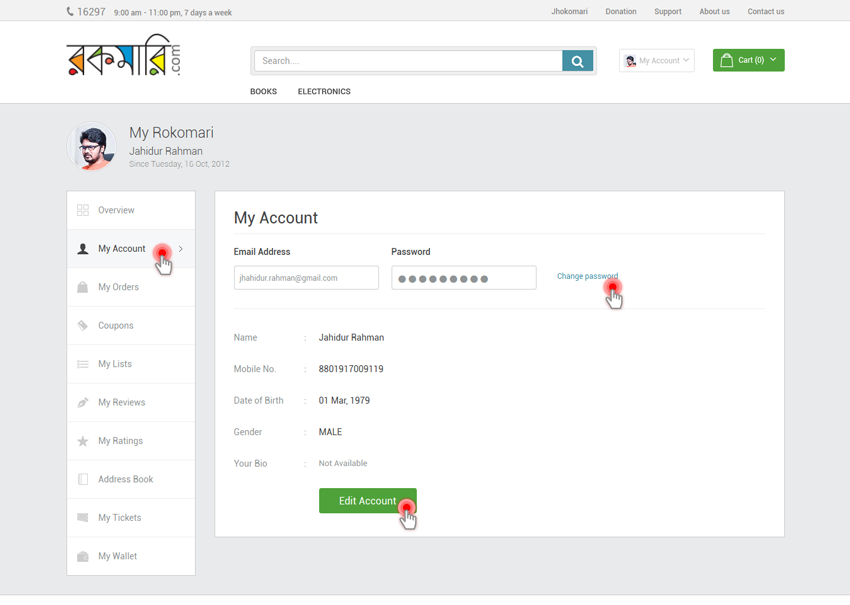
Task: Click the My Ratings star icon
Action: (83, 441)
